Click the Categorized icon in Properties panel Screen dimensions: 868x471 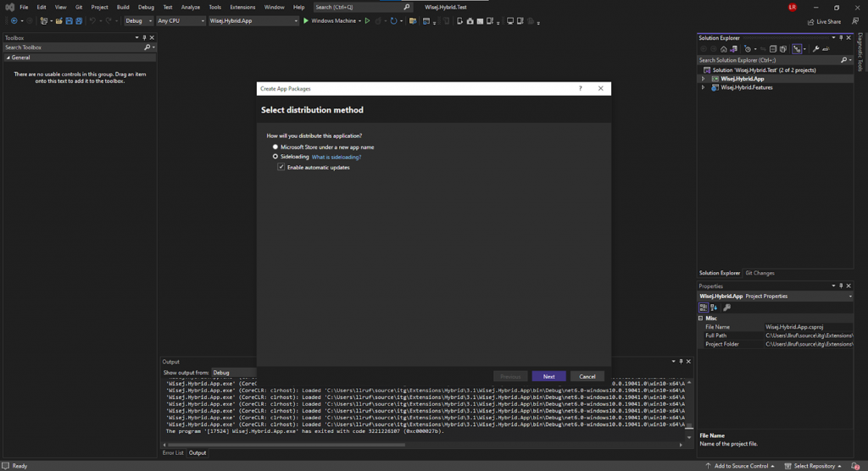click(x=704, y=308)
